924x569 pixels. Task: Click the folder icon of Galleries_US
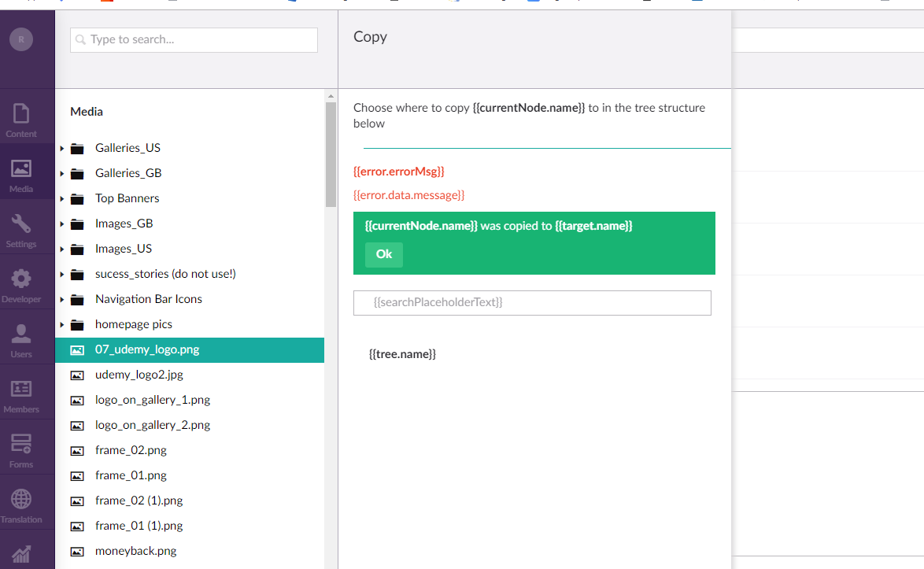pos(77,149)
